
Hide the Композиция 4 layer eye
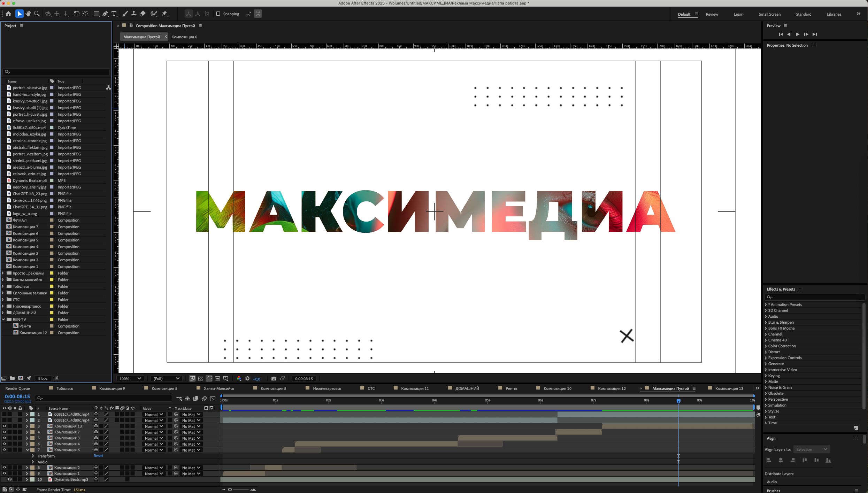(5, 444)
